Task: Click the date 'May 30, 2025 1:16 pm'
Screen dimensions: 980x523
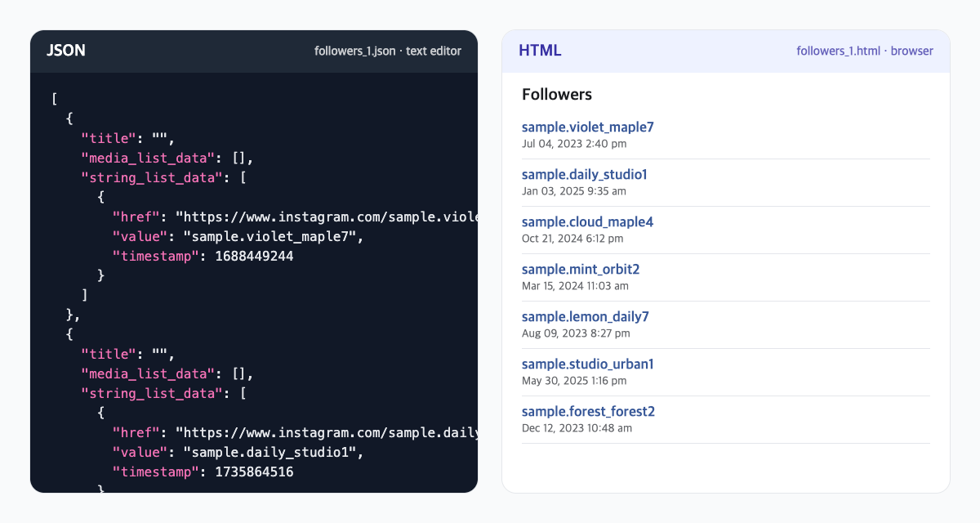Action: point(574,381)
